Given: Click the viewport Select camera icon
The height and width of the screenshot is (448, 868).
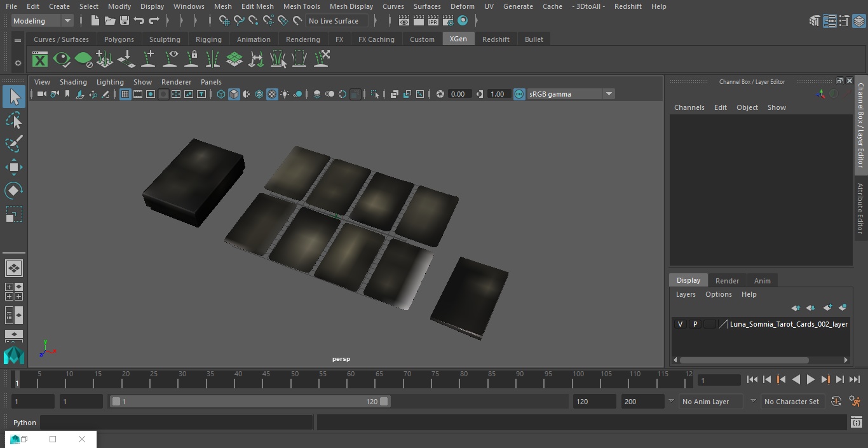Looking at the screenshot, I should coord(41,94).
